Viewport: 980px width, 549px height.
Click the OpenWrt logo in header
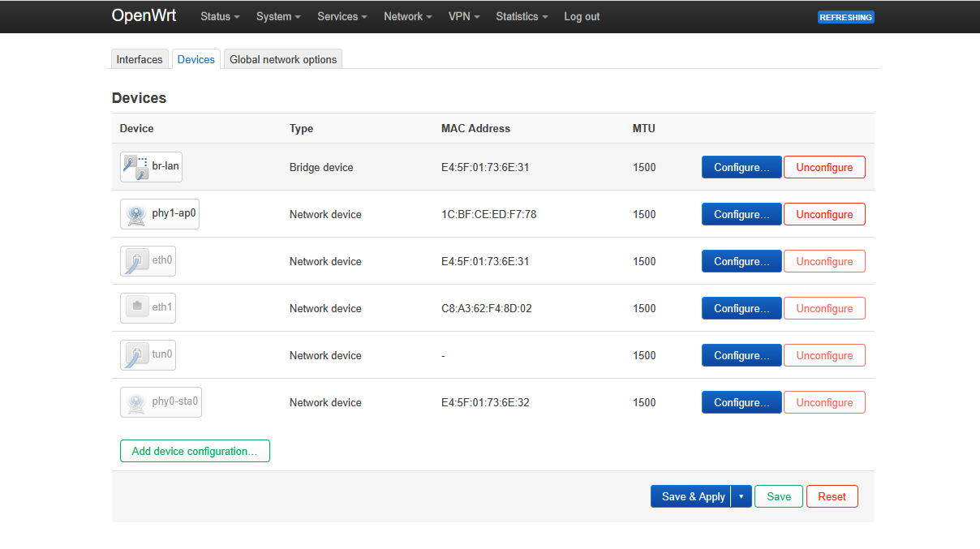pos(144,16)
